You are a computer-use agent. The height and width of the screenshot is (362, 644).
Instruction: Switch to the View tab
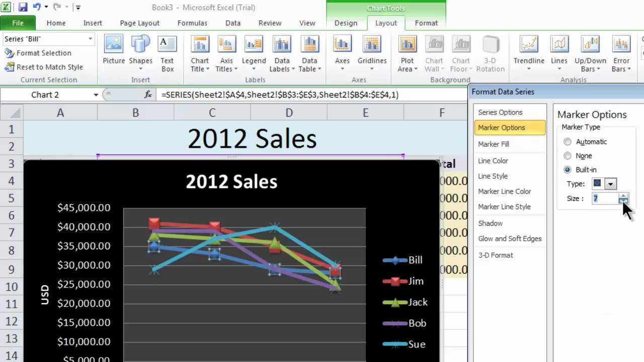click(307, 23)
